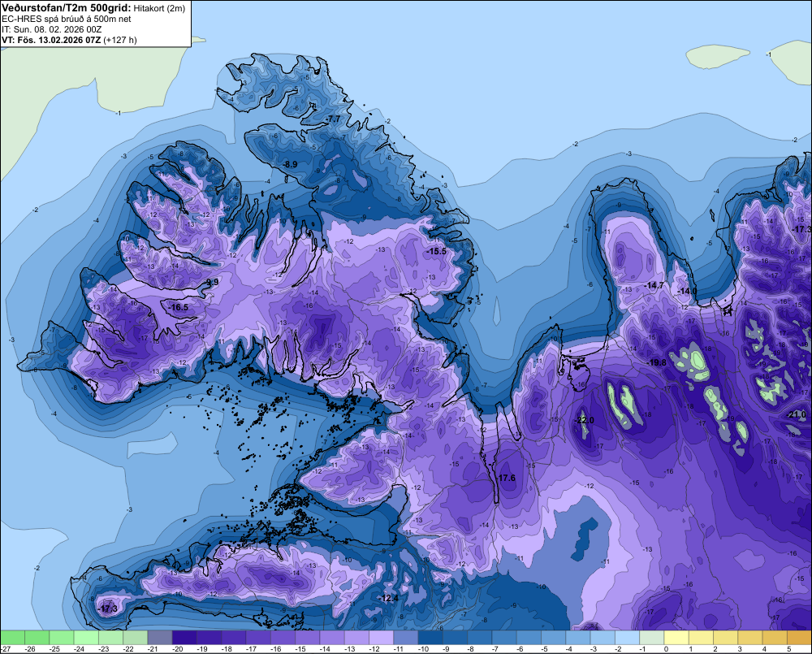Click the bold -15.5 temperature value
This screenshot has width=812, height=654.
pos(436,251)
